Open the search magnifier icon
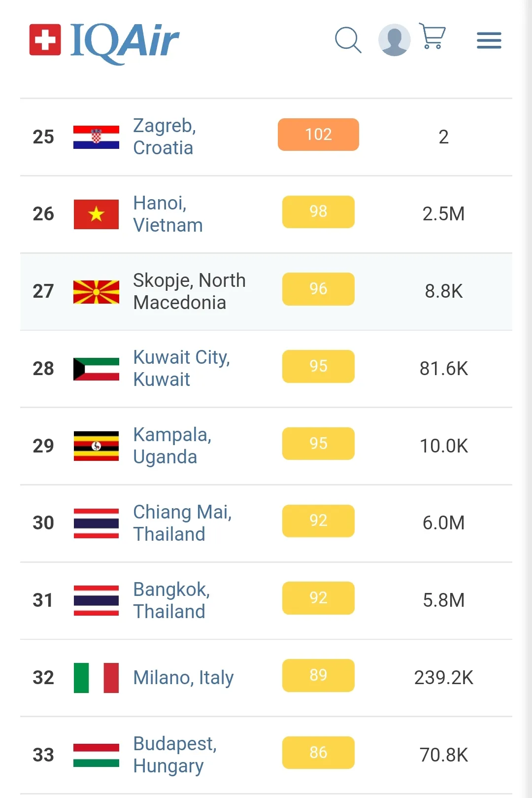 (x=348, y=40)
